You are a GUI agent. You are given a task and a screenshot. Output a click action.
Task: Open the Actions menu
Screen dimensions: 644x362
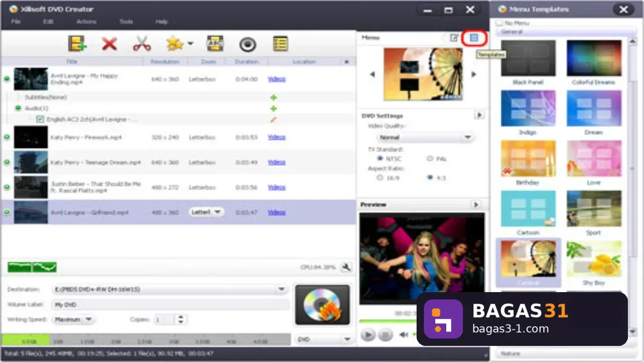coord(86,22)
